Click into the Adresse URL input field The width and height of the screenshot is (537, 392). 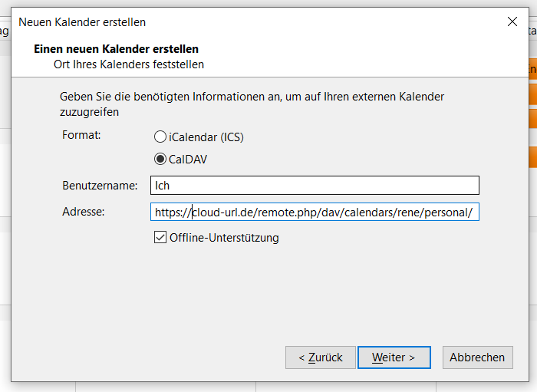pyautogui.click(x=315, y=212)
